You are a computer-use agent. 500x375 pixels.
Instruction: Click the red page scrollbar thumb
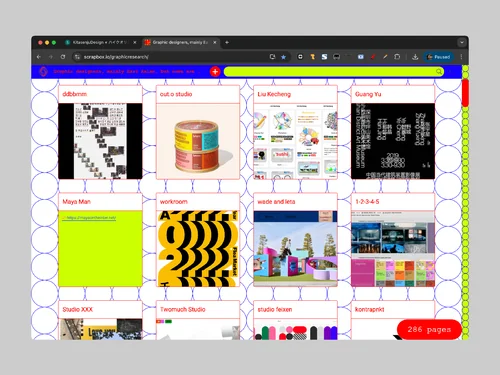pyautogui.click(x=465, y=92)
